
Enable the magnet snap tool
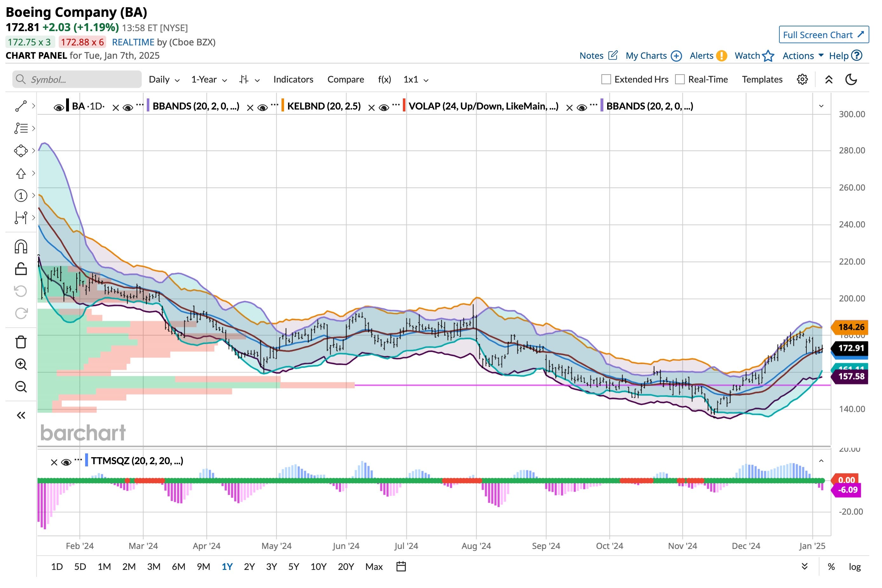point(21,247)
